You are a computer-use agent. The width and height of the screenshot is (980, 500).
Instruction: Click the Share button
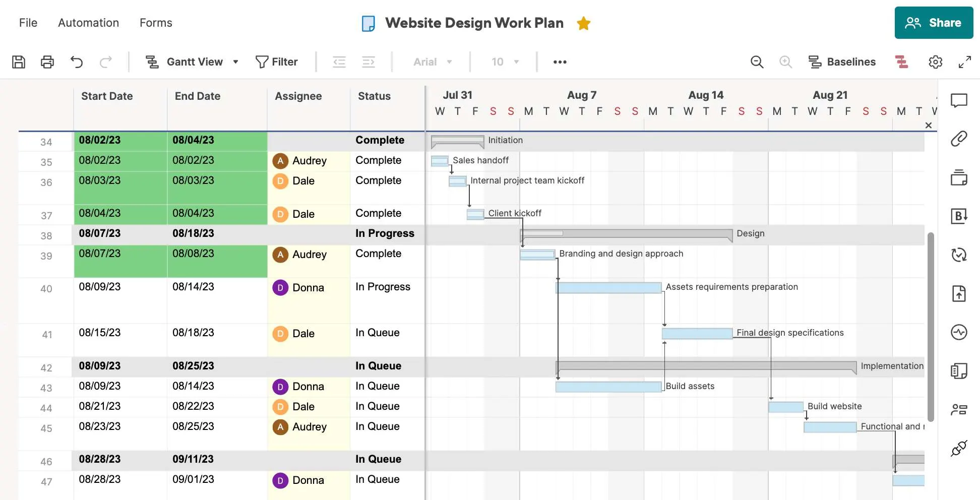pyautogui.click(x=934, y=23)
